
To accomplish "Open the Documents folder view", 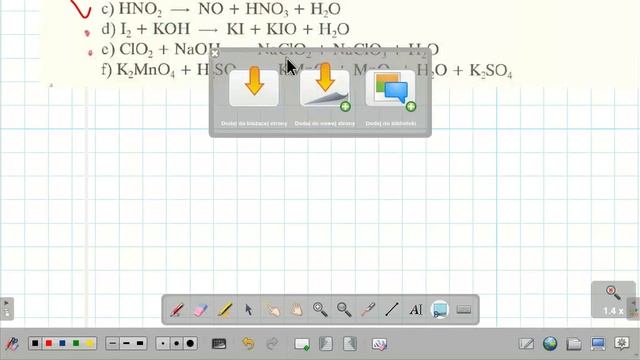I will coord(574,344).
